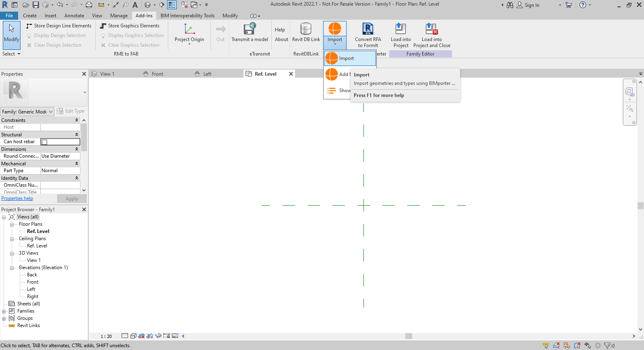This screenshot has height=350, width=644.
Task: Toggle Visual Style in view control bar
Action: [133, 336]
